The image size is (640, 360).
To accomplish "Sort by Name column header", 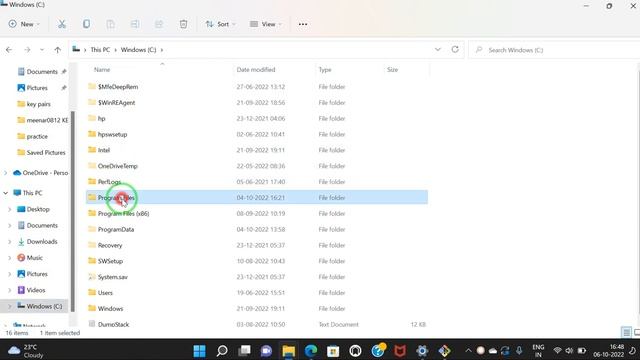I will click(x=102, y=70).
